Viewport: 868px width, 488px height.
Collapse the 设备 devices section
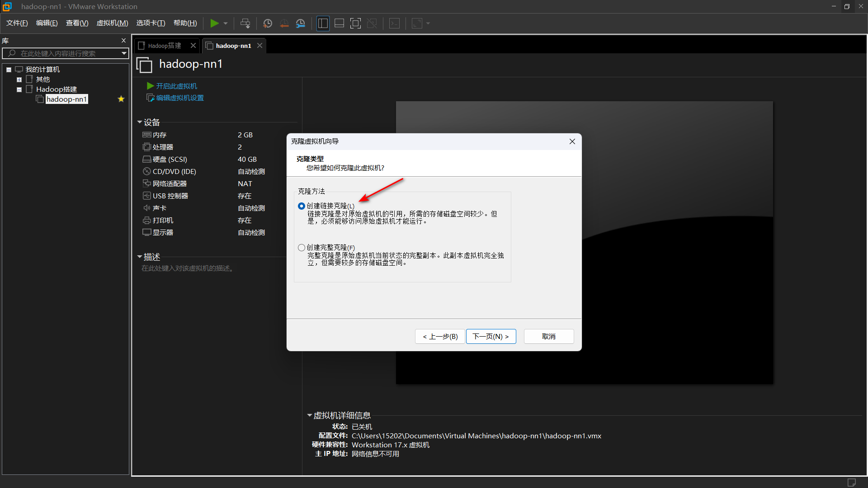pyautogui.click(x=140, y=122)
